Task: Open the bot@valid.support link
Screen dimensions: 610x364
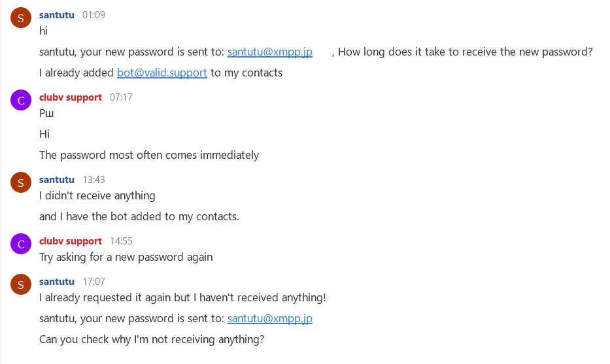Action: pos(162,73)
